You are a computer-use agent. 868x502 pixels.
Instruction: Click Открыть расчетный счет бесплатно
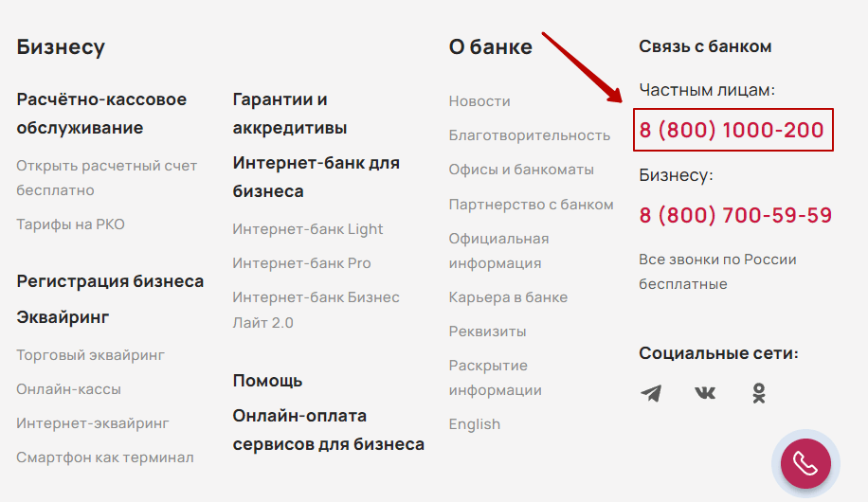[x=106, y=178]
